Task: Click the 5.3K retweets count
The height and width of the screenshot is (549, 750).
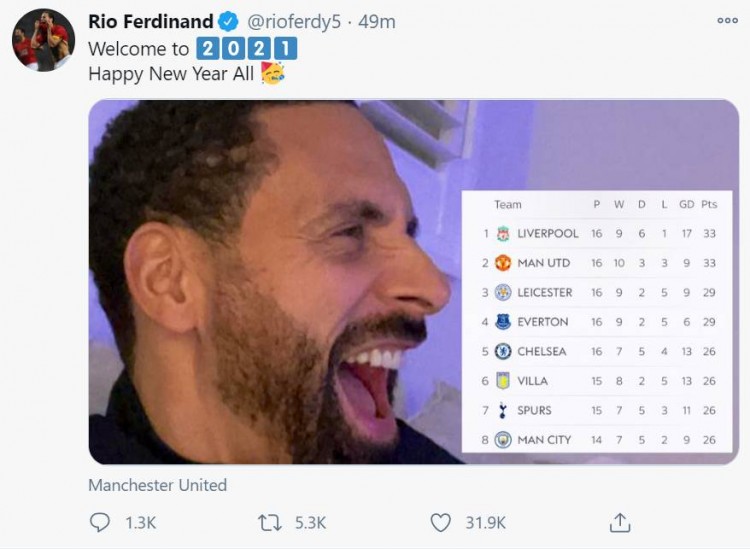Action: 310,523
